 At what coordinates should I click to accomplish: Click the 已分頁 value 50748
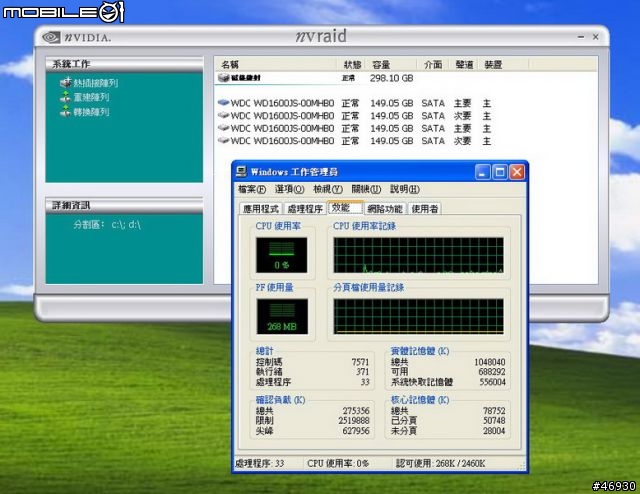click(494, 421)
